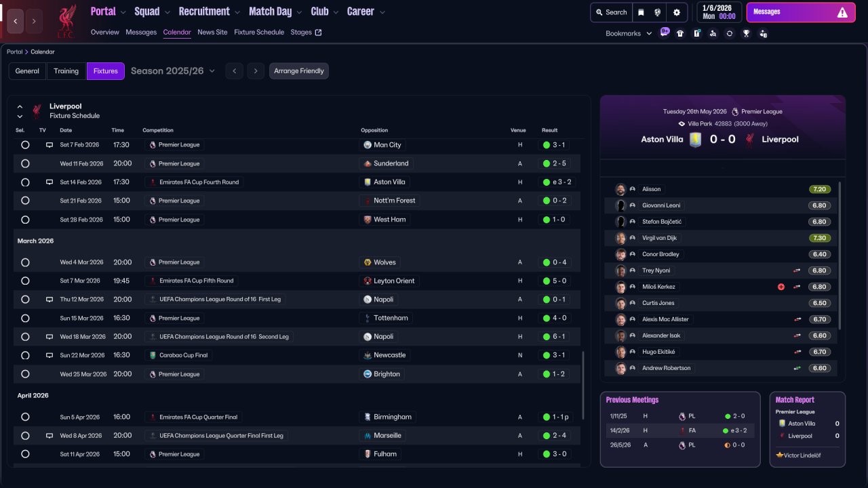
Task: Go to the next season arrow
Action: 255,71
